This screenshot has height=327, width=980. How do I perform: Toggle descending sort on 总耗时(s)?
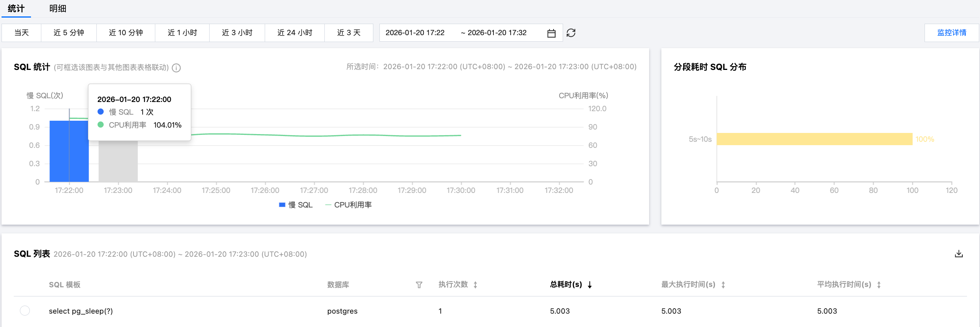coord(590,285)
